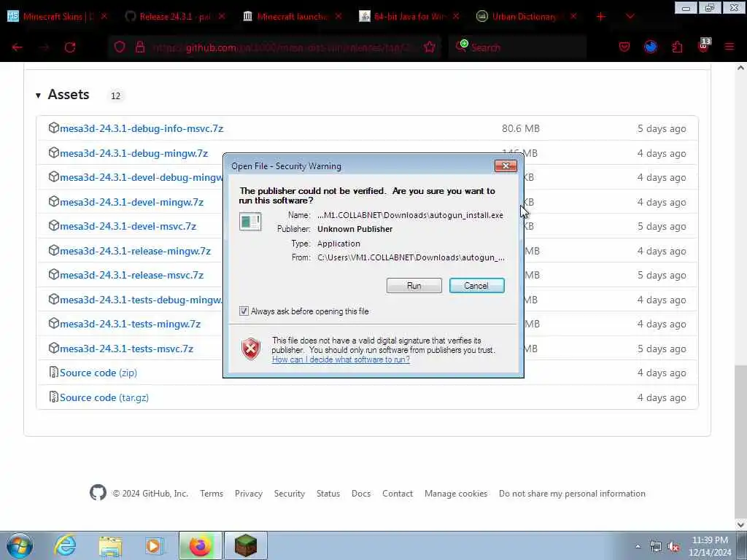
Task: Download Source code (zip)
Action: pyautogui.click(x=98, y=373)
